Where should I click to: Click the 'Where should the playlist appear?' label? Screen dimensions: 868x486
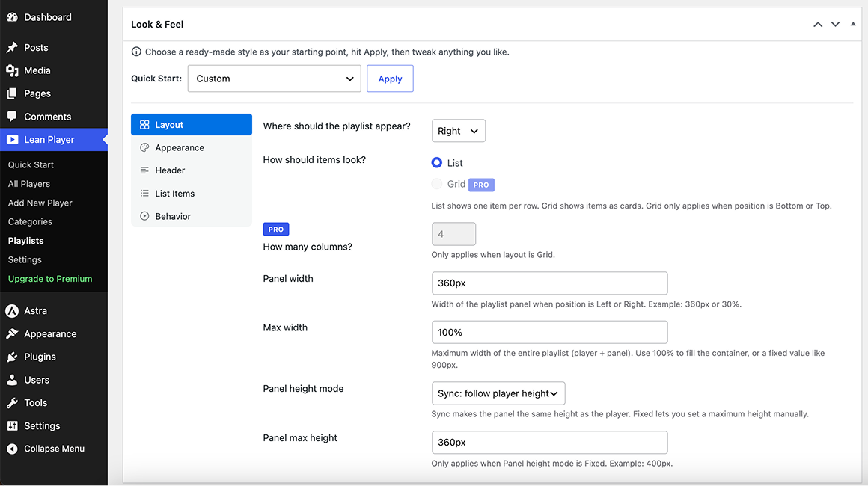[337, 126]
